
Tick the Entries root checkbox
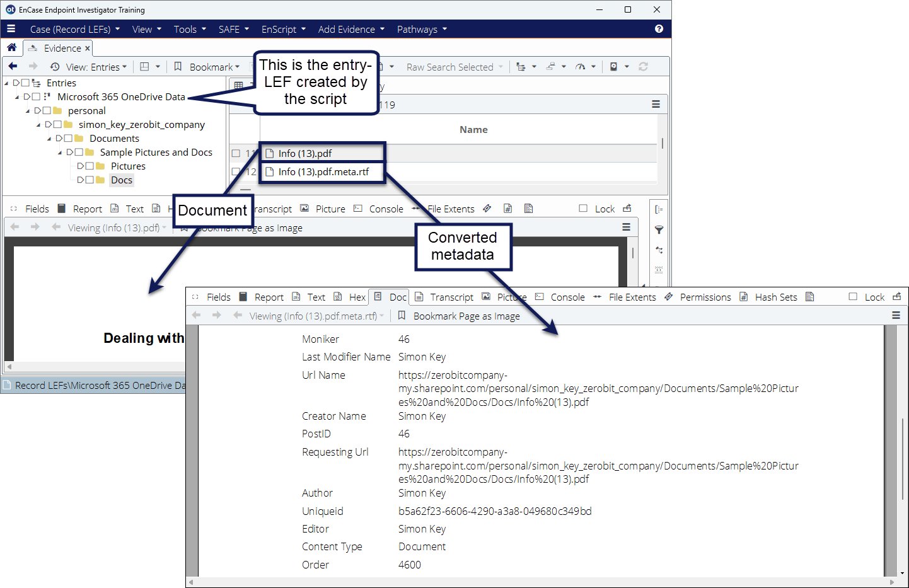pos(25,83)
